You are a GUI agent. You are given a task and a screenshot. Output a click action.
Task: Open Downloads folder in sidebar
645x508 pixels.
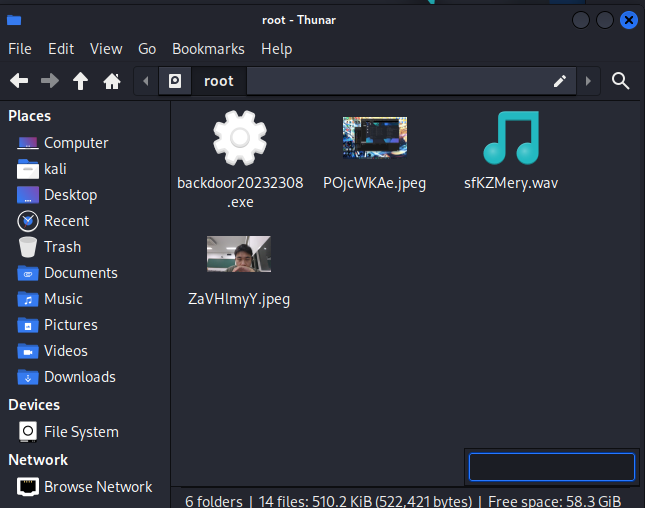pyautogui.click(x=66, y=377)
